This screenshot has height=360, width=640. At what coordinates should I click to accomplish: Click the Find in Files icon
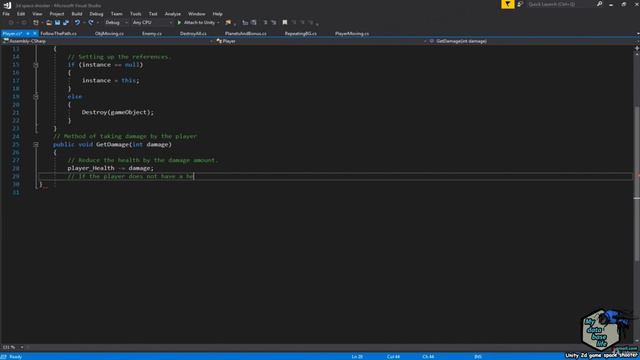pyautogui.click(x=228, y=22)
